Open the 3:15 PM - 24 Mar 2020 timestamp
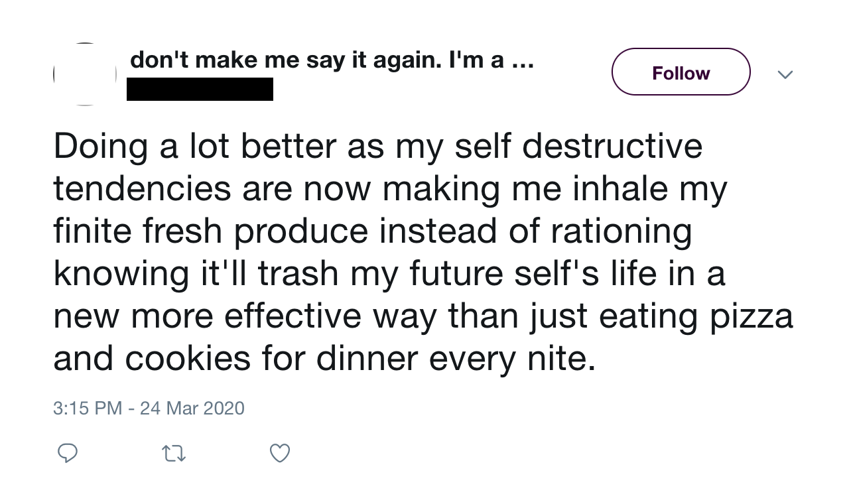The height and width of the screenshot is (504, 849). (x=149, y=408)
